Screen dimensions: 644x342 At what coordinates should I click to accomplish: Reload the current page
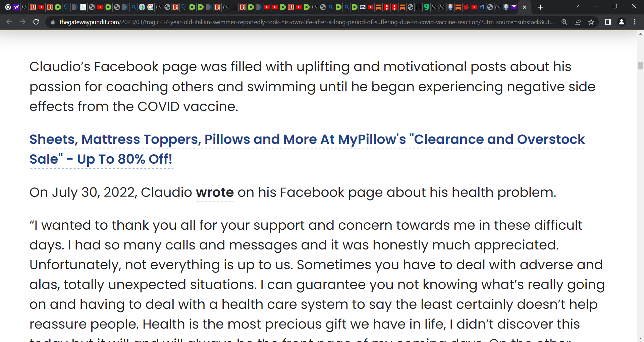[x=36, y=22]
